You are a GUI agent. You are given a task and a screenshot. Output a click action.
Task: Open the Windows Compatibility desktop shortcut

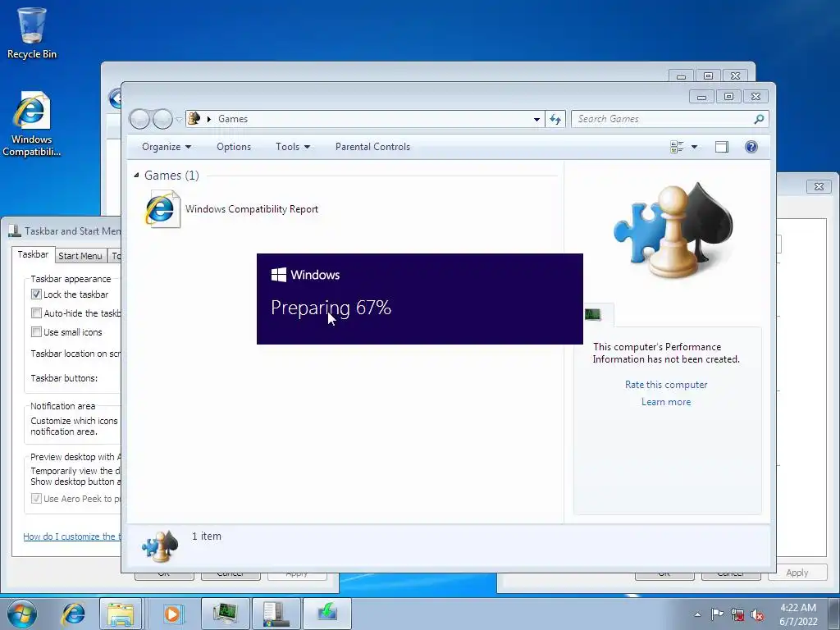tap(32, 125)
